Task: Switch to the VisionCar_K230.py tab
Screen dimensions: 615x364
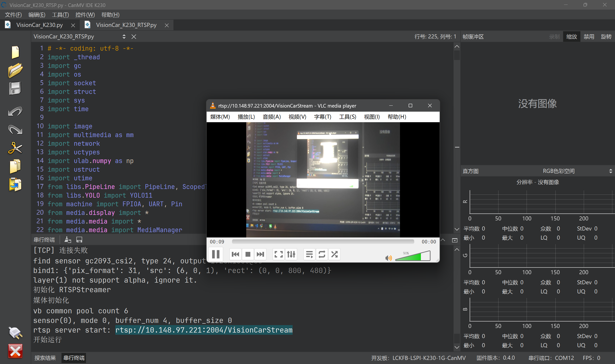Action: 39,25
